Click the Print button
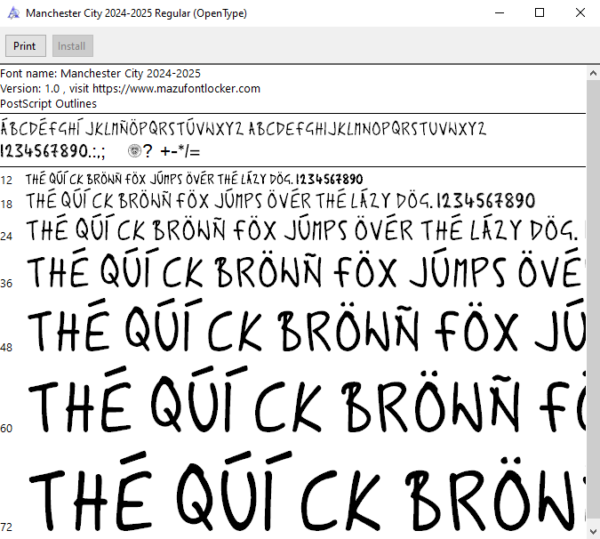600x539 pixels. point(25,46)
